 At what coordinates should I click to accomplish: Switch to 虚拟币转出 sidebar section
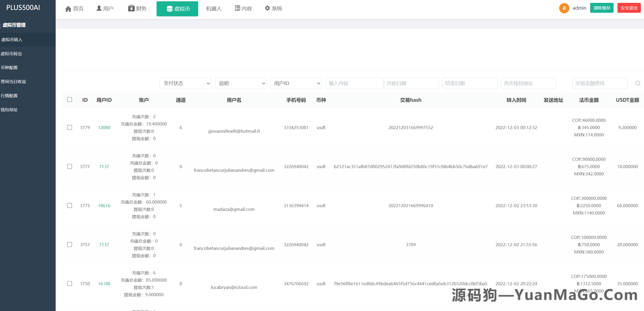click(11, 53)
